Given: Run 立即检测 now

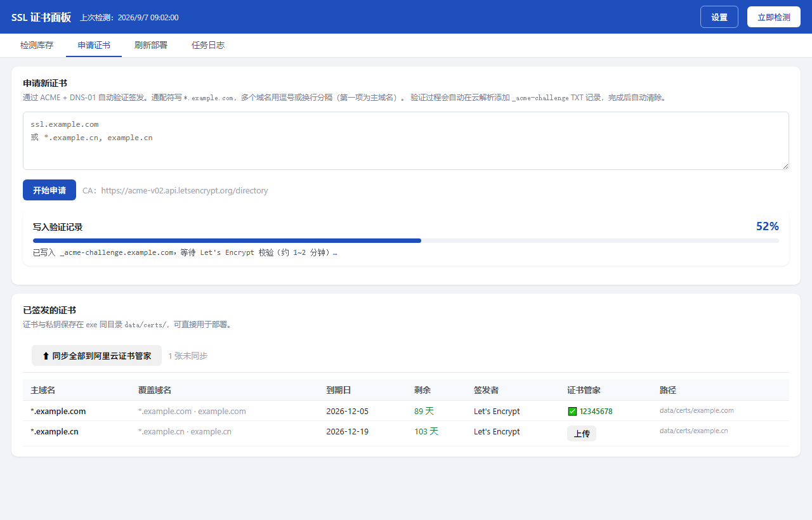Looking at the screenshot, I should coord(774,17).
